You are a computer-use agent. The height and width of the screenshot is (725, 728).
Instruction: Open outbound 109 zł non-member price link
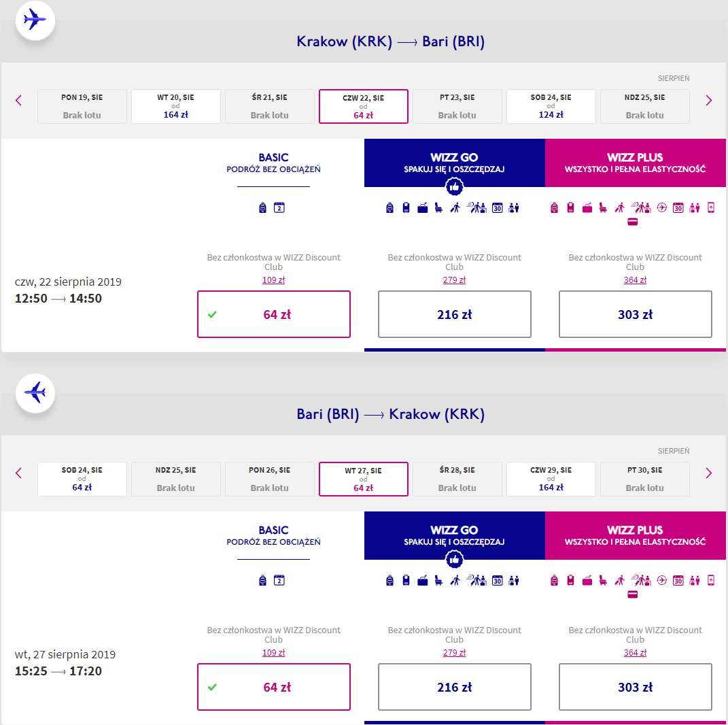[x=273, y=280]
